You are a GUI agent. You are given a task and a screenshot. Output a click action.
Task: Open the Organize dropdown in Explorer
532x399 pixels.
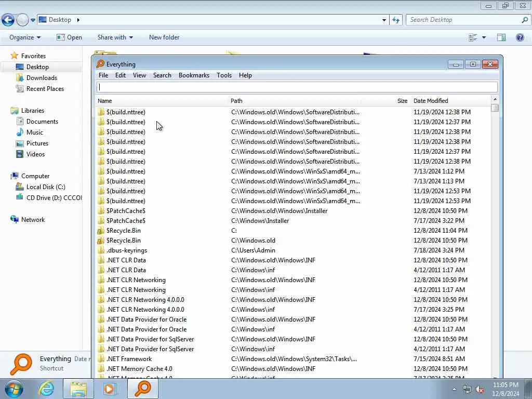(25, 37)
